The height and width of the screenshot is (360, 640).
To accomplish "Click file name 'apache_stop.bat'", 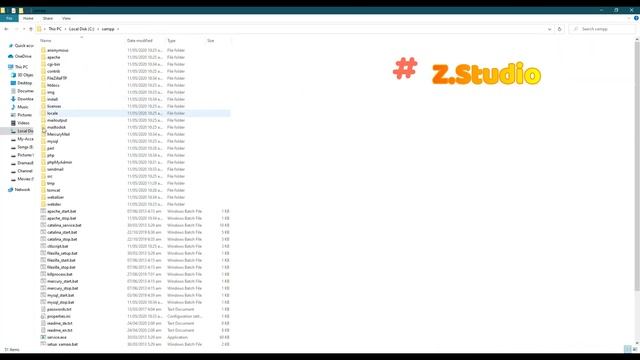I will click(62, 218).
